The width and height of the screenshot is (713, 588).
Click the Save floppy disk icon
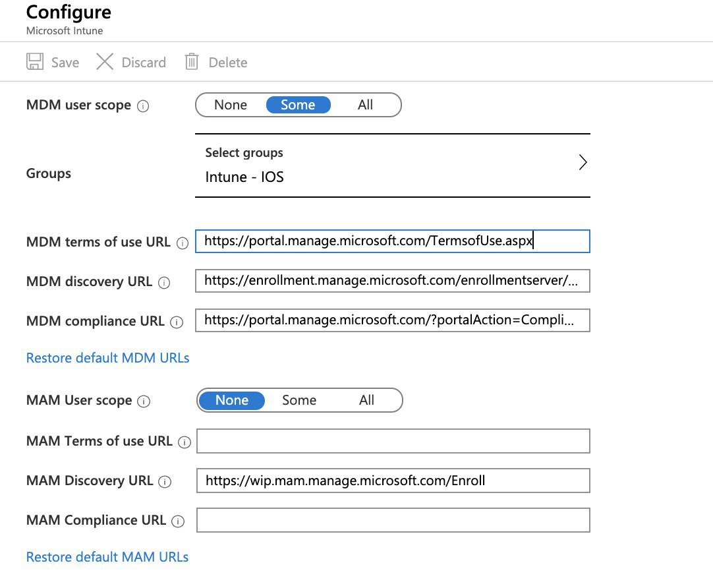pos(34,61)
